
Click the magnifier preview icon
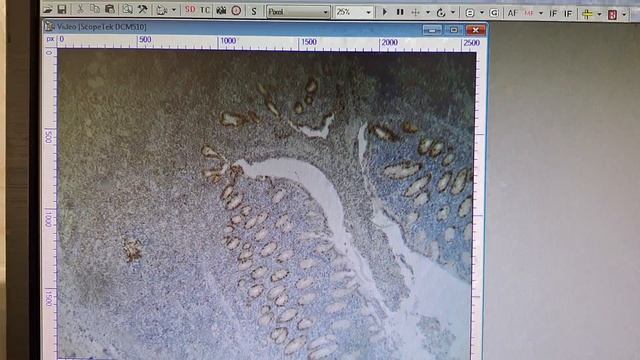(127, 9)
